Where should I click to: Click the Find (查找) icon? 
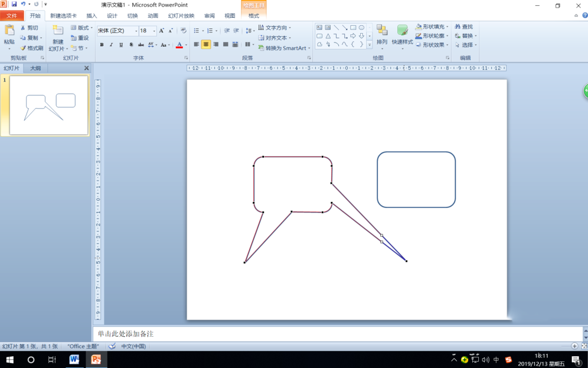463,27
